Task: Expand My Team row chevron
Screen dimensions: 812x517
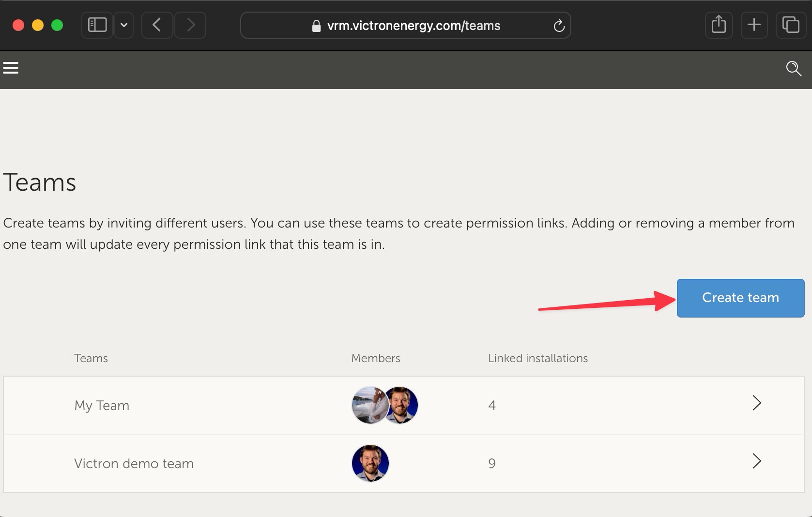Action: 756,403
